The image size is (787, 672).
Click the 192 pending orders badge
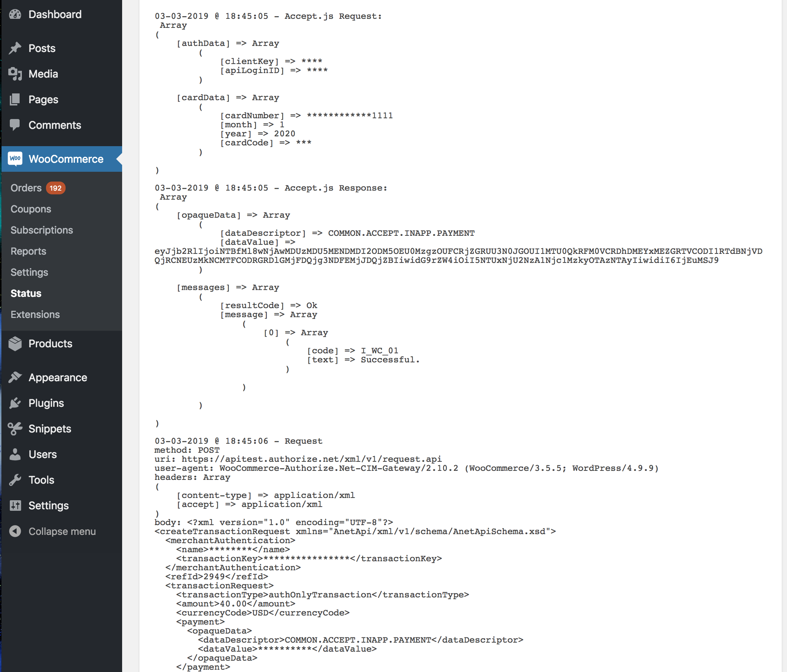pyautogui.click(x=55, y=188)
